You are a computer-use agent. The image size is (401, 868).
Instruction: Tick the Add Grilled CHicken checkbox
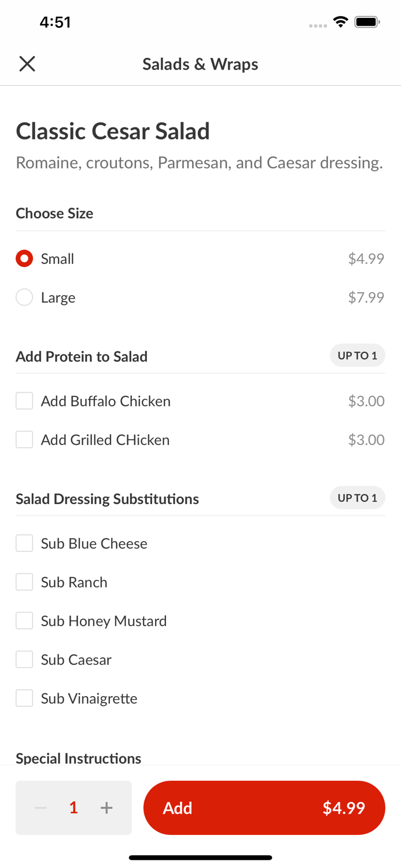point(24,440)
